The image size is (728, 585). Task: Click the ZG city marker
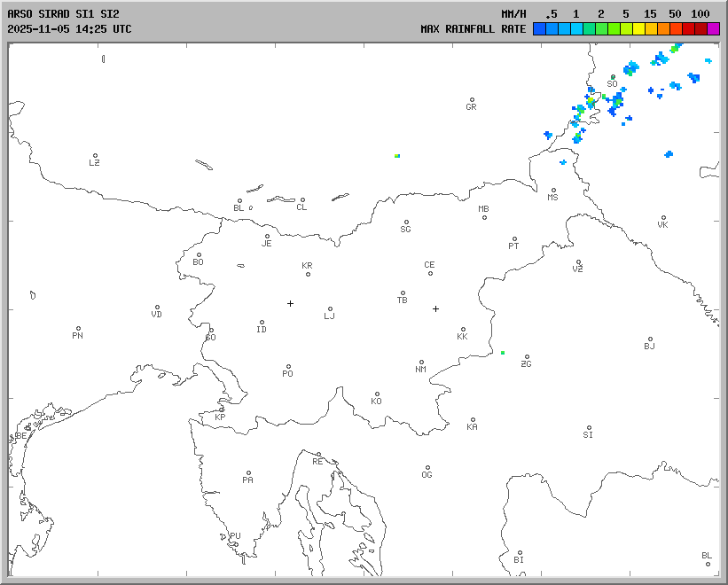[527, 357]
